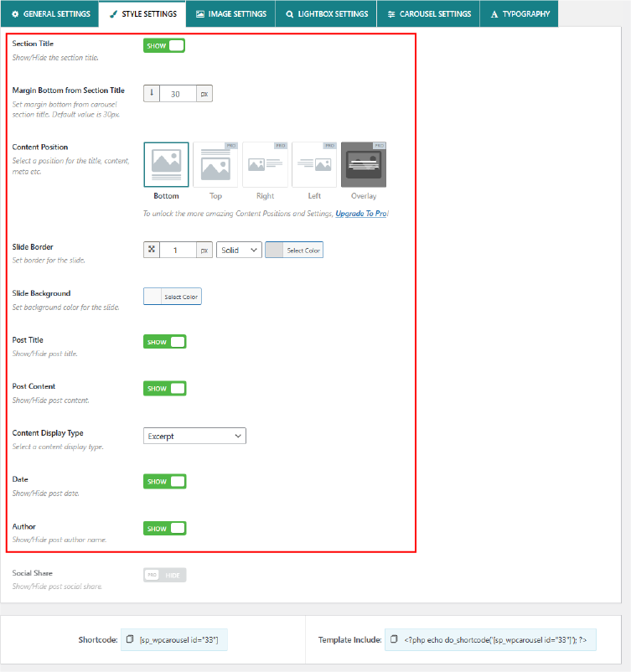
Task: Open the slide border Select Color picker
Action: (x=294, y=250)
